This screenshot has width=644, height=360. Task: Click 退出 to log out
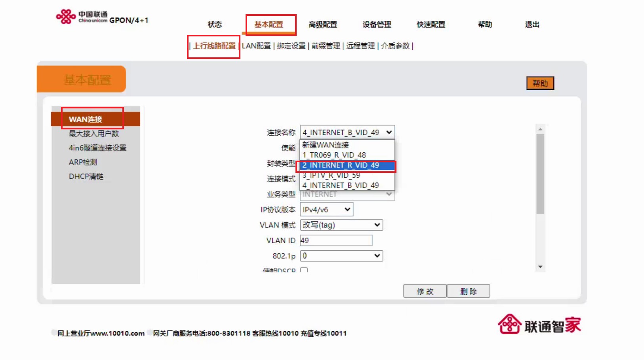pyautogui.click(x=532, y=25)
